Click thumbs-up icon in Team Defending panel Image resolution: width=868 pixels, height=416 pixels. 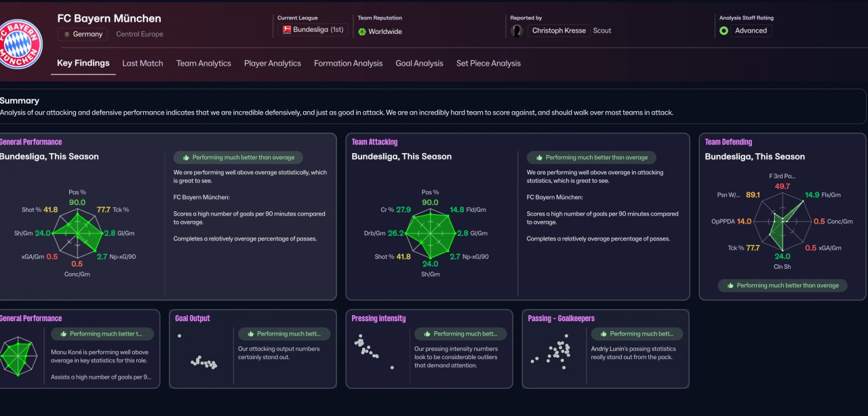[x=730, y=286]
